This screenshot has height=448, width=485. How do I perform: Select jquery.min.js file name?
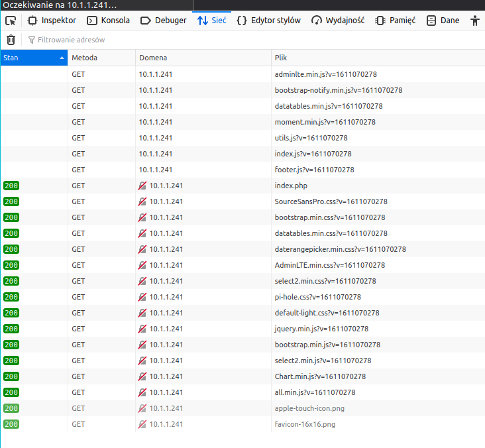tap(322, 329)
